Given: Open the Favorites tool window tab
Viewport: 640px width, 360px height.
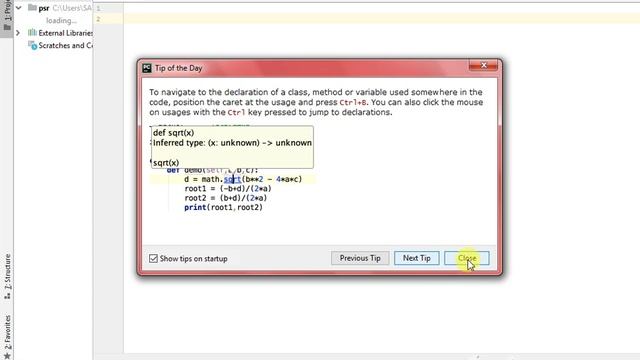Looking at the screenshot, I should (x=7, y=337).
